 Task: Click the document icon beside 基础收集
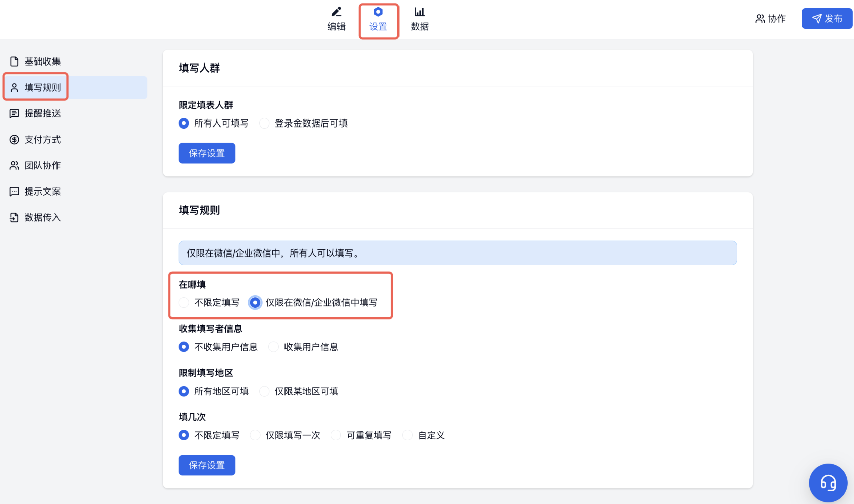coord(14,61)
